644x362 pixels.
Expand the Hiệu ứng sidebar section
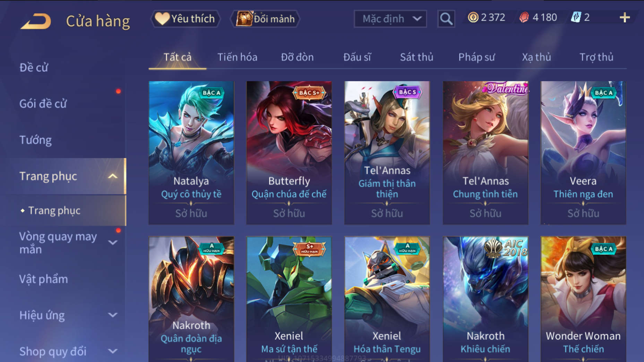(x=113, y=315)
